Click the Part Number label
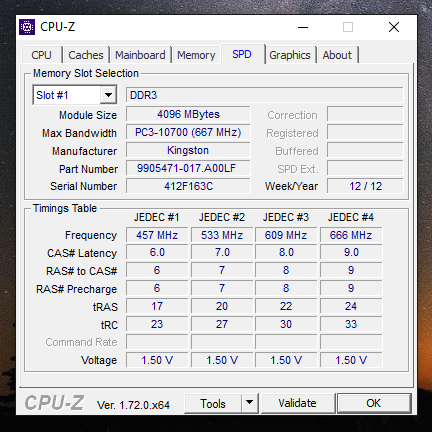 pos(88,169)
